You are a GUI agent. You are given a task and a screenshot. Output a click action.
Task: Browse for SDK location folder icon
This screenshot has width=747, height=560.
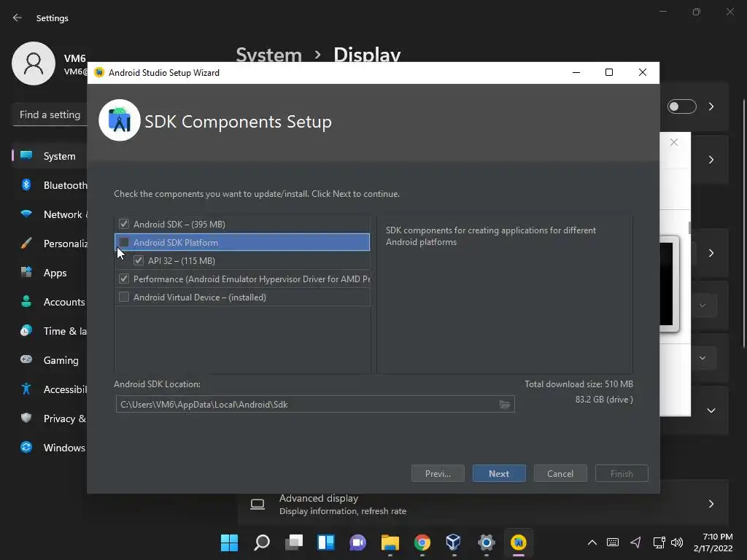coord(505,404)
